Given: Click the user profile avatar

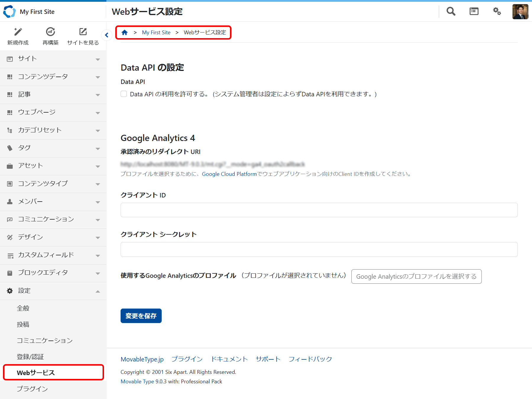Looking at the screenshot, I should tap(520, 12).
